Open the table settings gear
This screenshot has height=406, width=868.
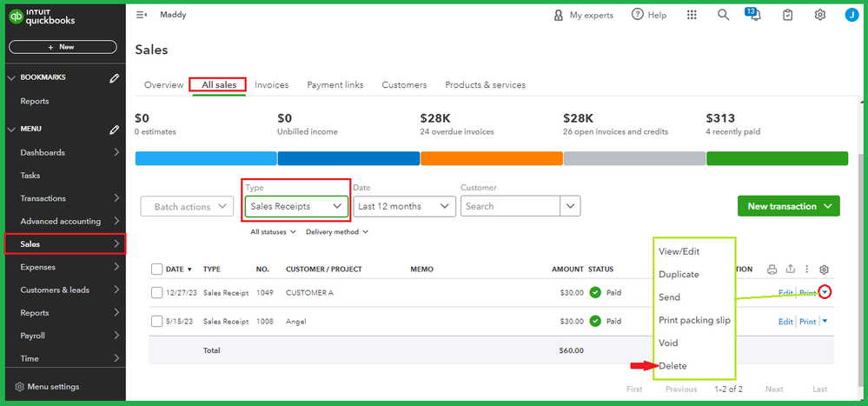pyautogui.click(x=824, y=270)
